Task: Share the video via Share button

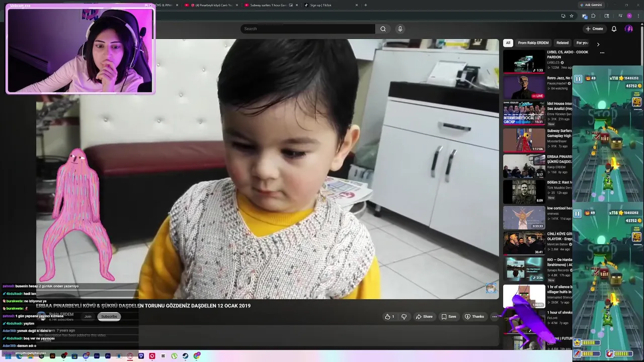Action: click(424, 317)
